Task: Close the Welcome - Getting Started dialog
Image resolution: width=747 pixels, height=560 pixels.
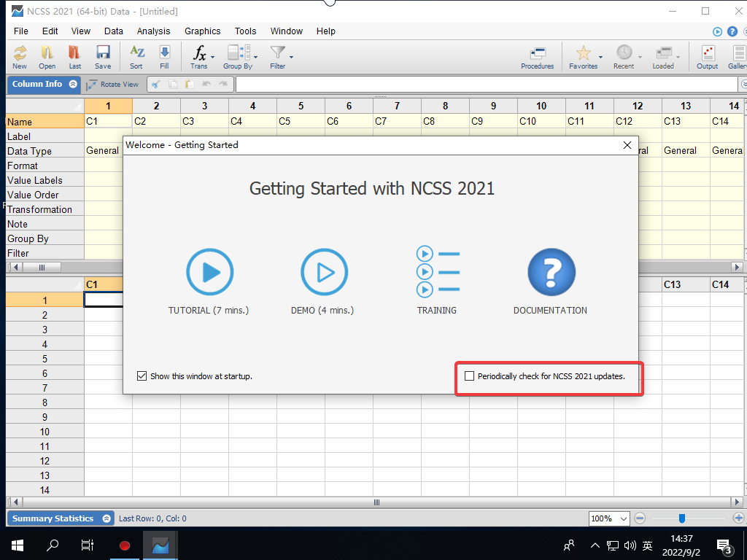Action: click(x=627, y=145)
